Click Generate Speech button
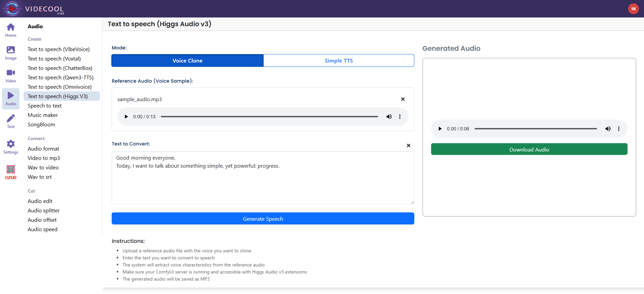 click(x=263, y=219)
